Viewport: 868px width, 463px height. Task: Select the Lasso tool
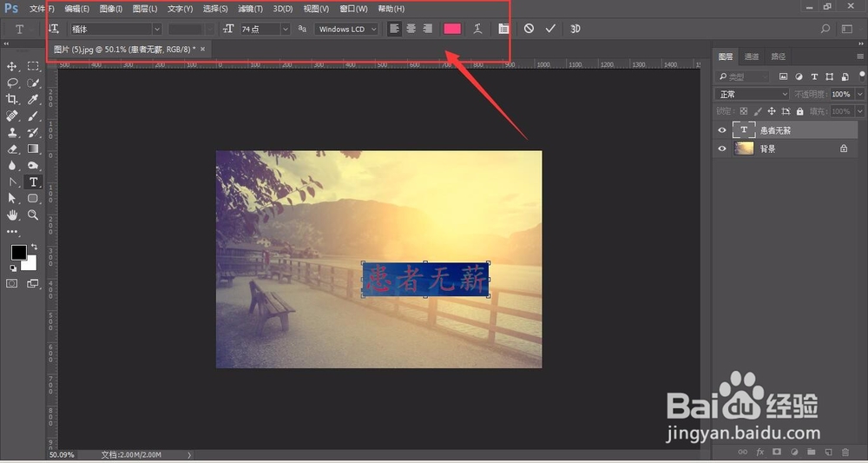pyautogui.click(x=11, y=83)
